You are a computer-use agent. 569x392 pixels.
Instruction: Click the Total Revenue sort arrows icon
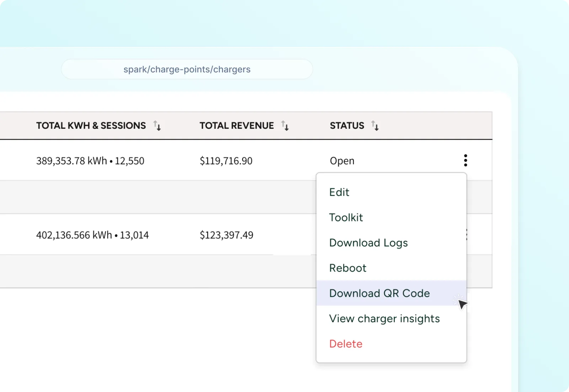coord(285,126)
